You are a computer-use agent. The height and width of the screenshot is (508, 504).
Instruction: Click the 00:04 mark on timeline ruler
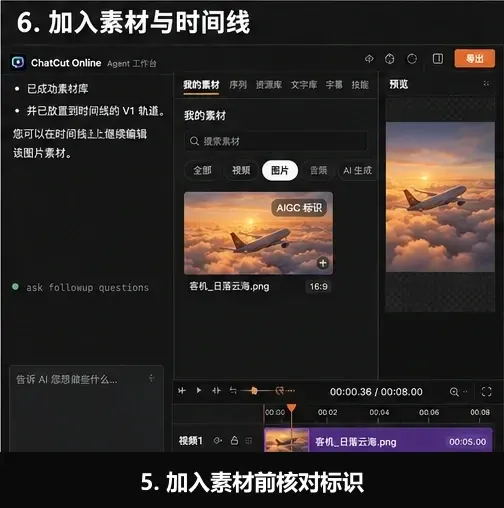[379, 412]
